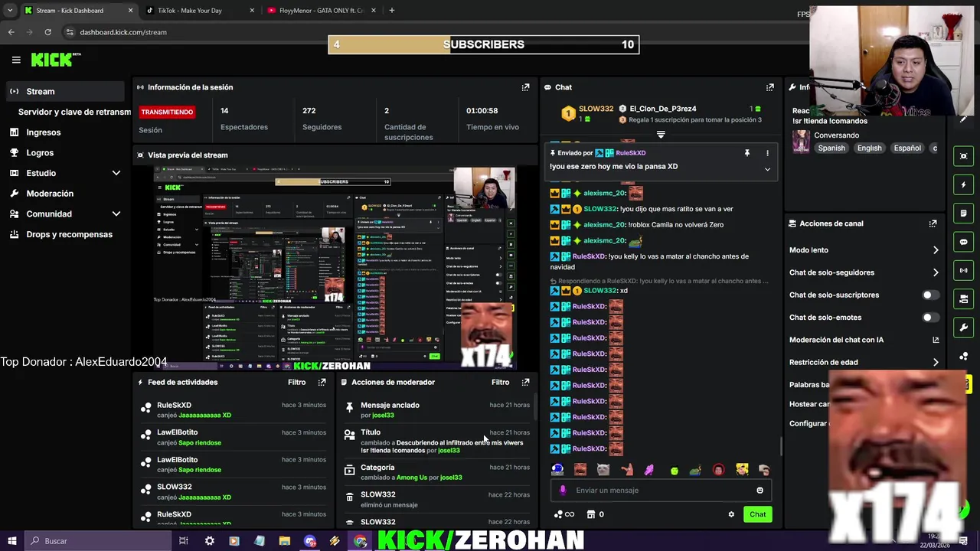The width and height of the screenshot is (980, 551).
Task: Toggle Chat de solo-suscriptores switch
Action: [x=930, y=295]
